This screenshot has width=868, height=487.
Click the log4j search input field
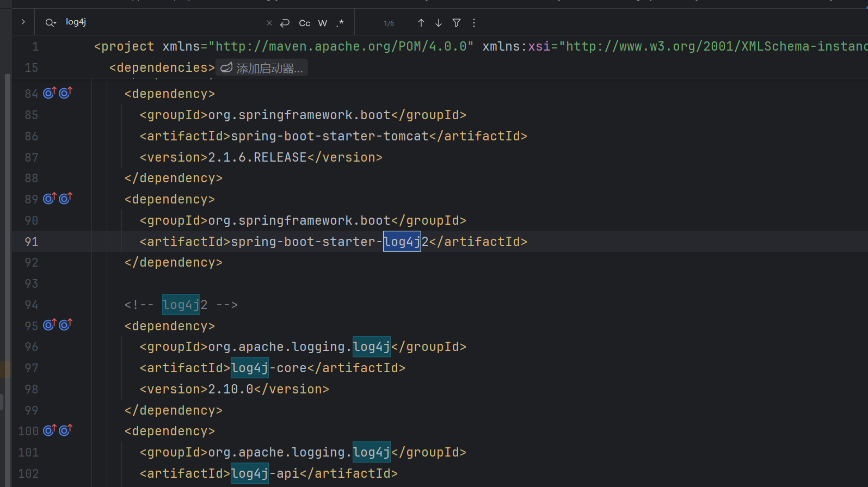[163, 22]
